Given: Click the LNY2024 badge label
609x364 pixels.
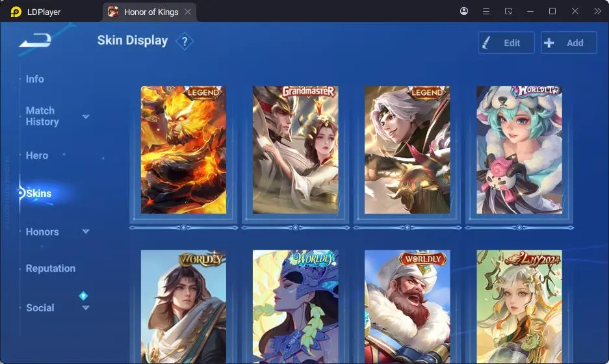Looking at the screenshot, I should (532, 259).
